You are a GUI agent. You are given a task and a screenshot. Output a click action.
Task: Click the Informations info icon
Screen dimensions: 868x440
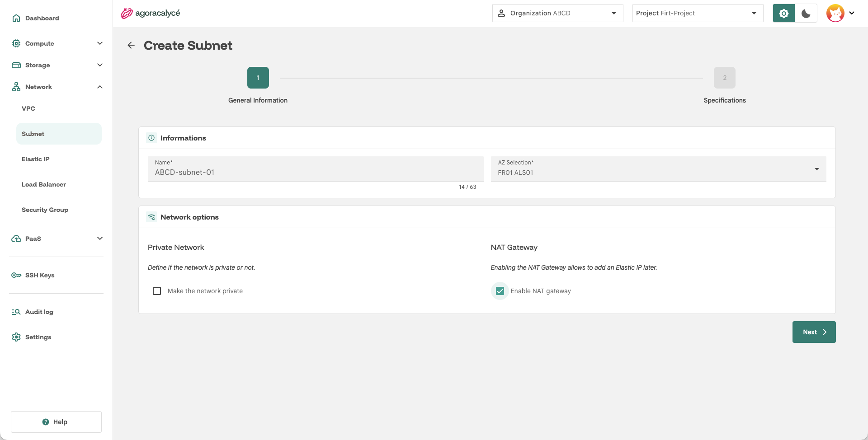[x=151, y=138]
